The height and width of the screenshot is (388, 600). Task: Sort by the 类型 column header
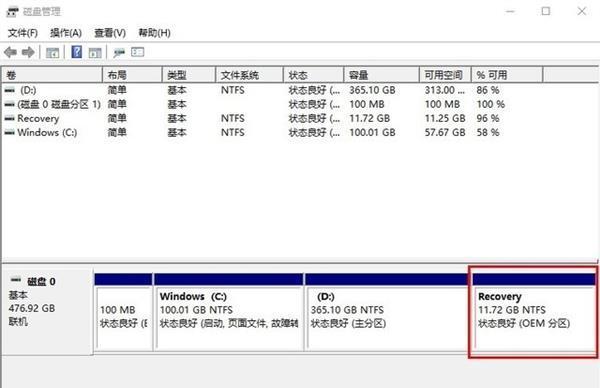(x=189, y=75)
